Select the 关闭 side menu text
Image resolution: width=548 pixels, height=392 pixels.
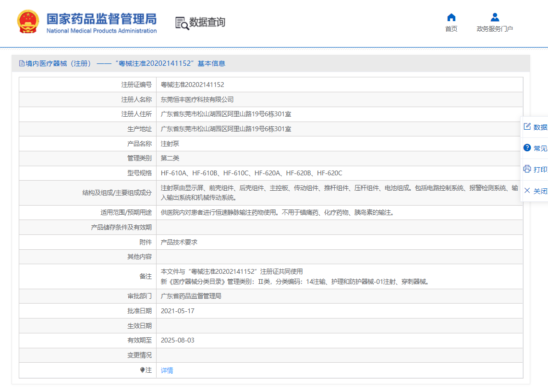[540, 191]
